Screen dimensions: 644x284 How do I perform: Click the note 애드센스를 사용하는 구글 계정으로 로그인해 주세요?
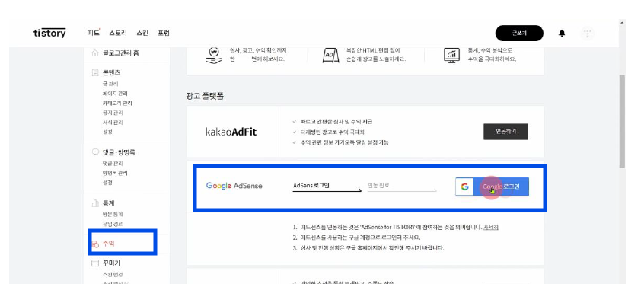pos(360,238)
